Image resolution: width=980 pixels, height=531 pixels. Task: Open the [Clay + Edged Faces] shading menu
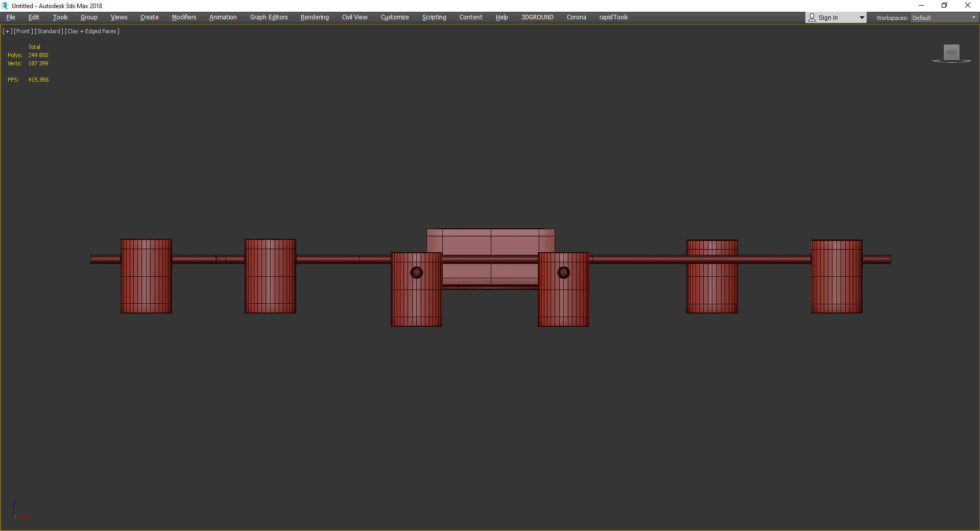pos(92,31)
